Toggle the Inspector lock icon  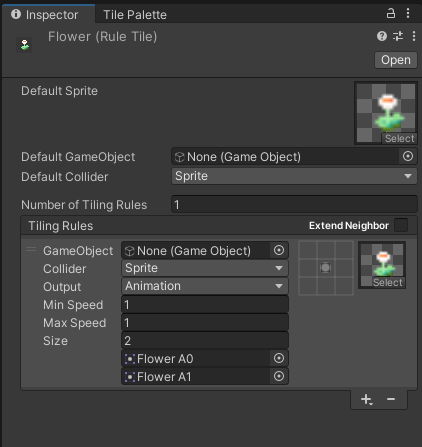click(391, 14)
